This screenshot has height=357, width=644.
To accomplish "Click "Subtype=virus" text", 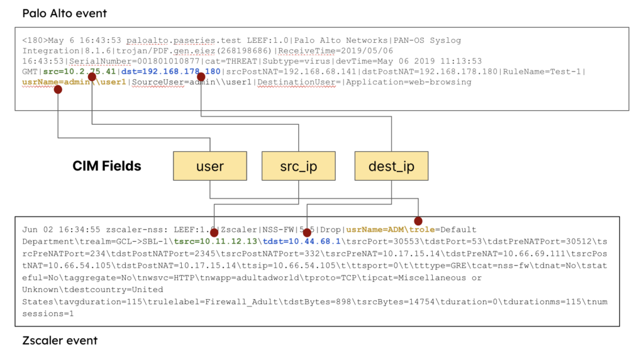I will (296, 61).
